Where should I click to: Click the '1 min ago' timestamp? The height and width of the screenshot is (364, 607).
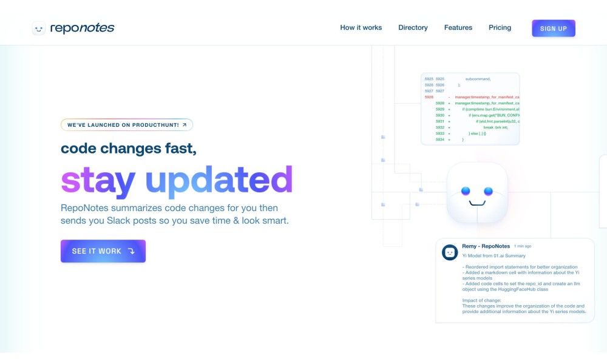coord(523,246)
